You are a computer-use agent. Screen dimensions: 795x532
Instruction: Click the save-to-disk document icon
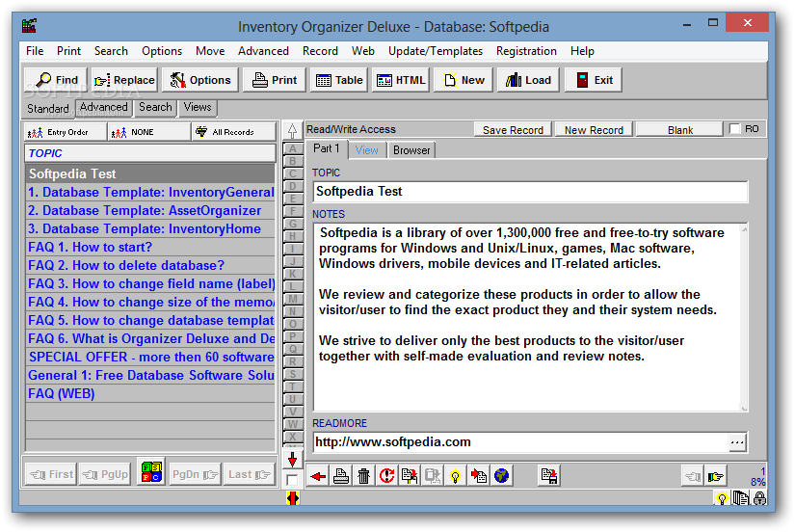click(x=548, y=476)
